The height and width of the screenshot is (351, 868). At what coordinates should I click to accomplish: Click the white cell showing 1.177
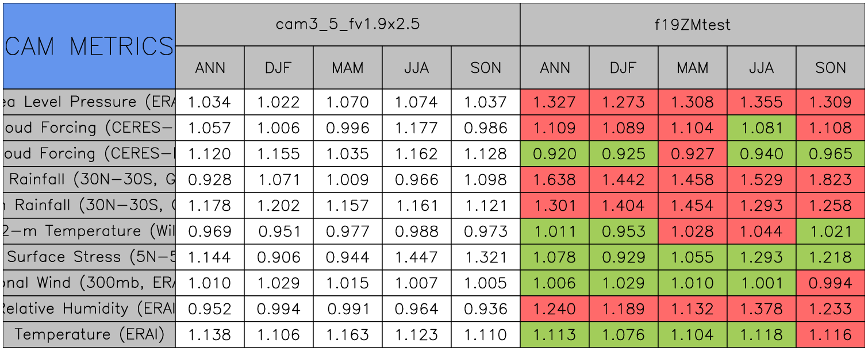[416, 128]
